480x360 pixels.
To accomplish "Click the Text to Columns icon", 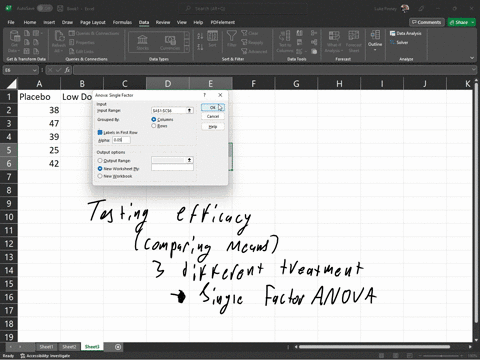I will click(285, 41).
